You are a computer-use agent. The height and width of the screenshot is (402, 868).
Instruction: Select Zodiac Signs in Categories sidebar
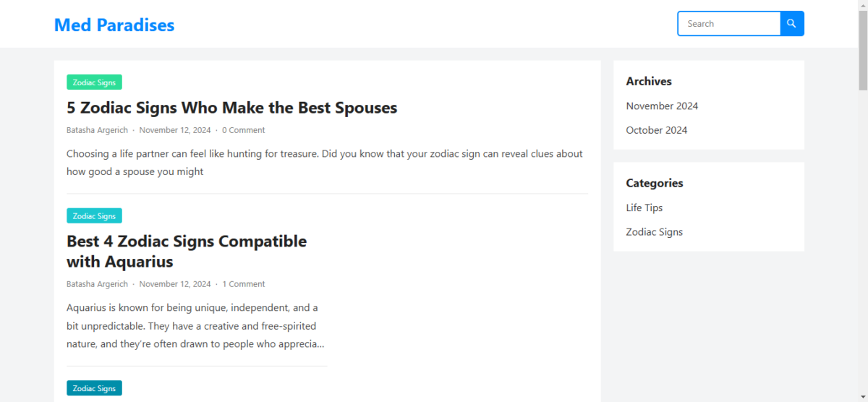tap(655, 232)
